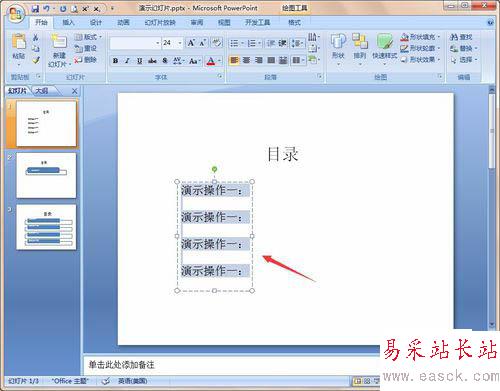Viewport: 500px width, 391px height.
Task: Activate the Format Painter brush
Action: click(36, 60)
